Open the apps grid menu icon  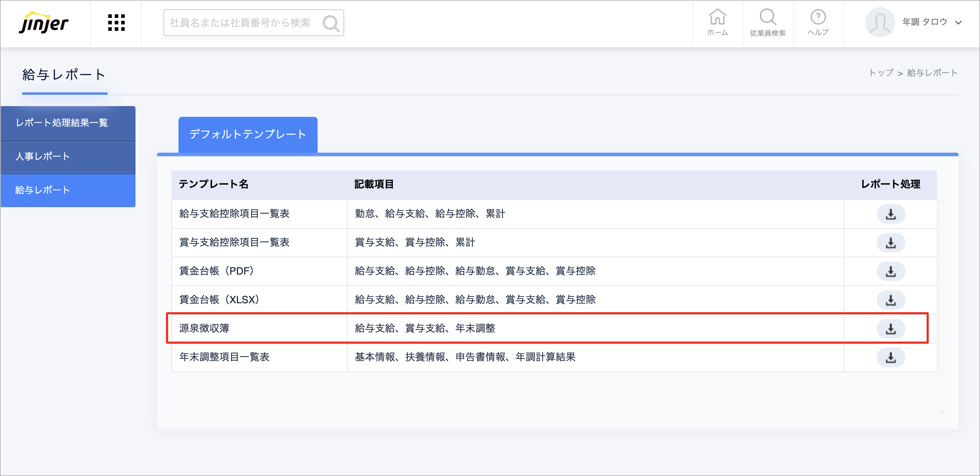click(x=116, y=23)
